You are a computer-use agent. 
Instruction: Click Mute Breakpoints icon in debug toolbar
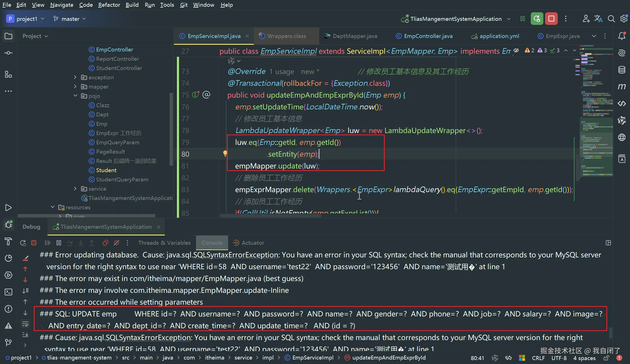tap(116, 243)
